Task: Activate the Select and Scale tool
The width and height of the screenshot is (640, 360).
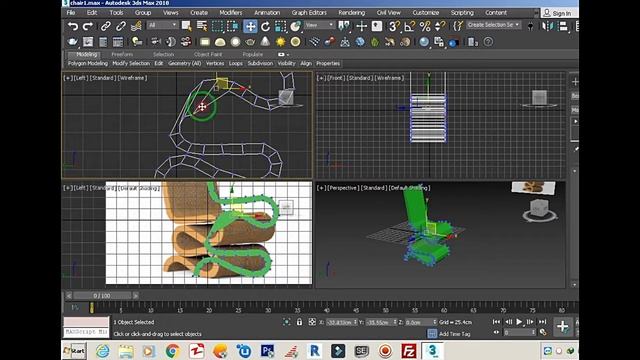Action: coord(280,27)
